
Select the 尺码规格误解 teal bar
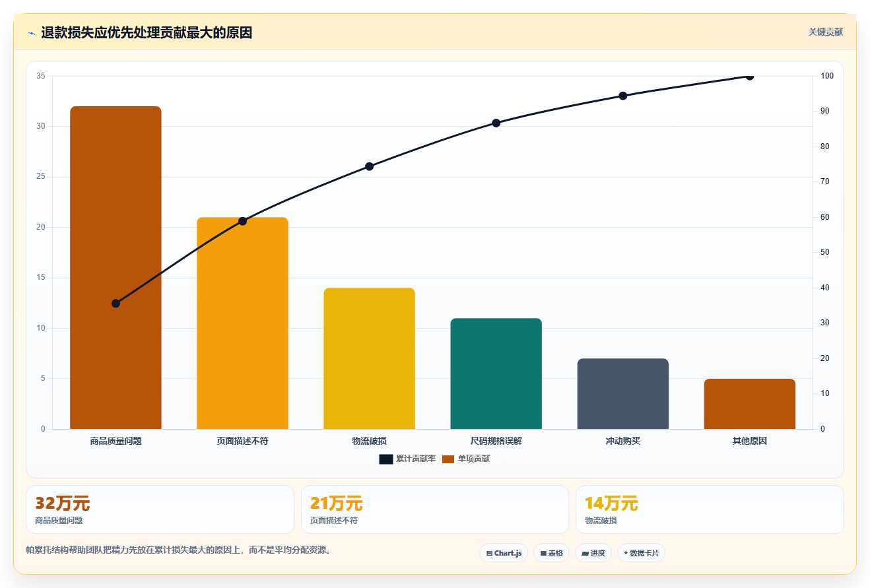click(x=496, y=374)
